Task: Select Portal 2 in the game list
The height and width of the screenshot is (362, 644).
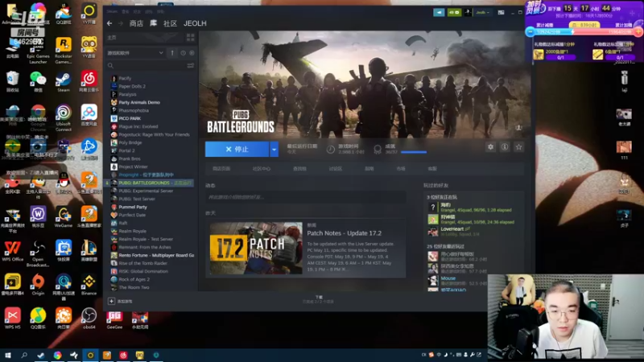Action: pos(126,150)
